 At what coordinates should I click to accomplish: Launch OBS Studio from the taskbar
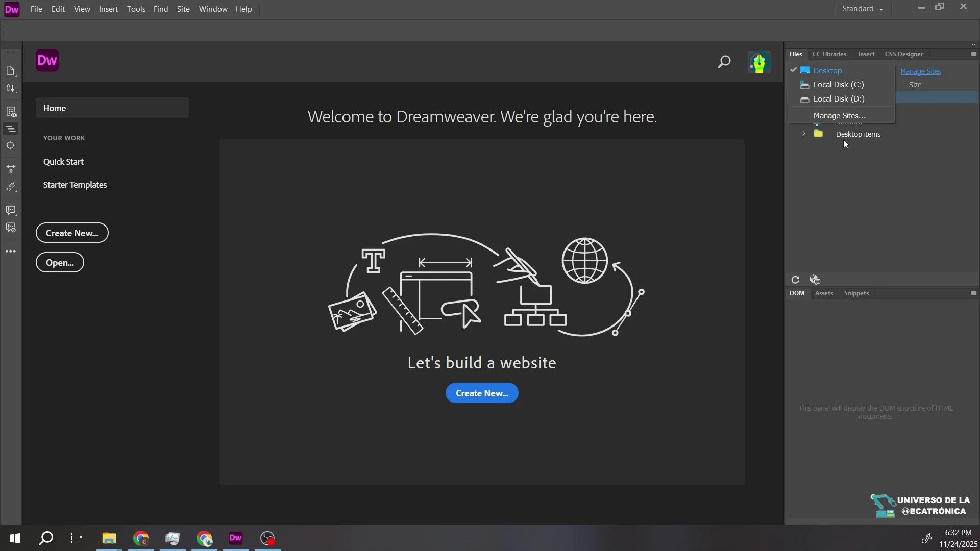click(267, 538)
